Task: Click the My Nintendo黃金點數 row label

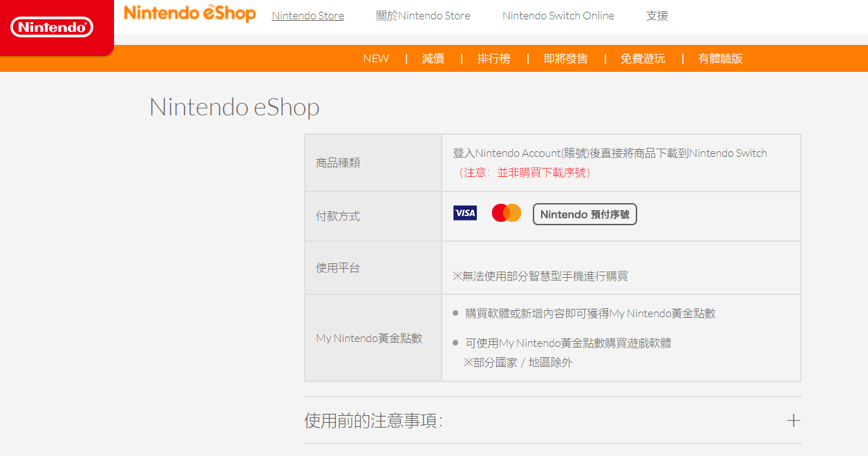Action: pos(369,338)
